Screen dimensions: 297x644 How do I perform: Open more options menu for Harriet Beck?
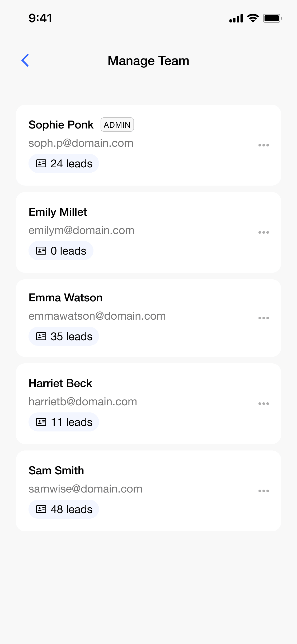pos(263,404)
